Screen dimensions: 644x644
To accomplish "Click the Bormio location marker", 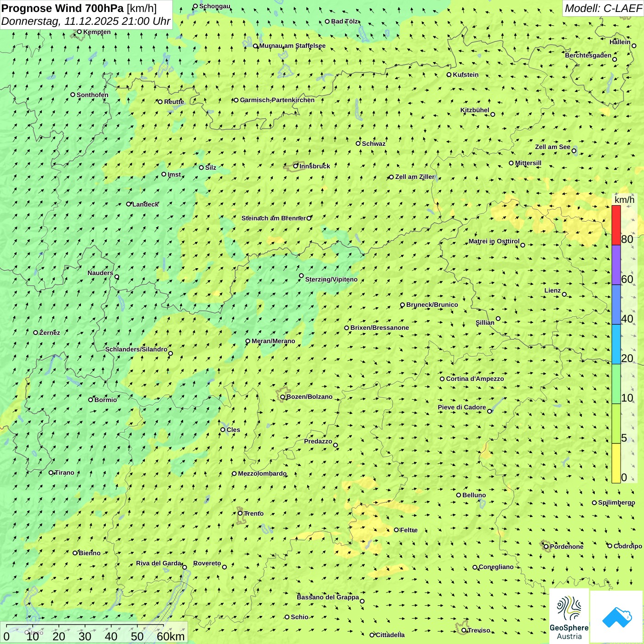I will (x=91, y=400).
